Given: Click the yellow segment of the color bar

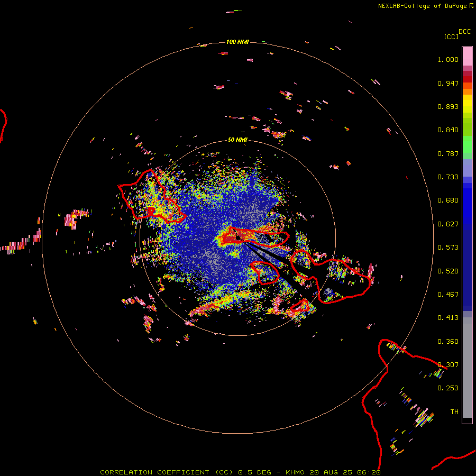Looking at the screenshot, I should pos(467,104).
